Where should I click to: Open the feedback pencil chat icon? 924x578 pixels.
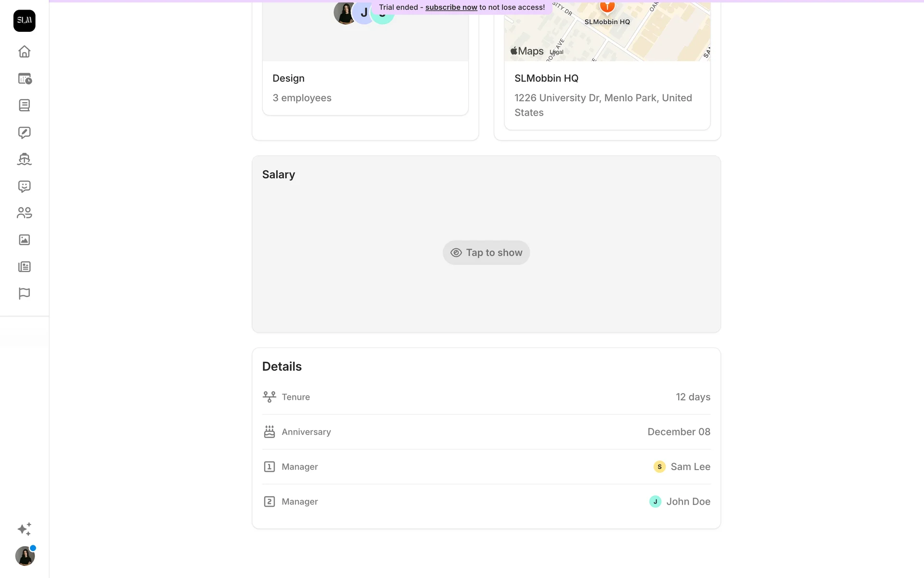coord(25,132)
